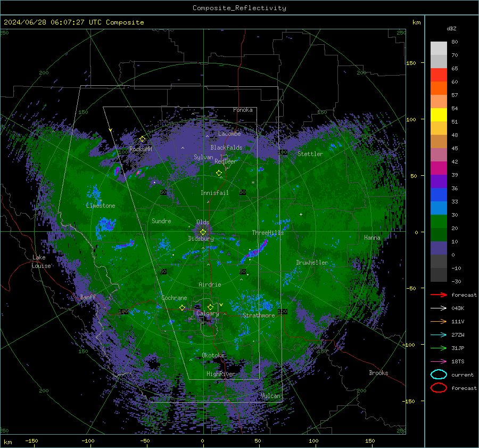Click the red forecast arrow in legend
479x448 pixels.
(x=439, y=295)
